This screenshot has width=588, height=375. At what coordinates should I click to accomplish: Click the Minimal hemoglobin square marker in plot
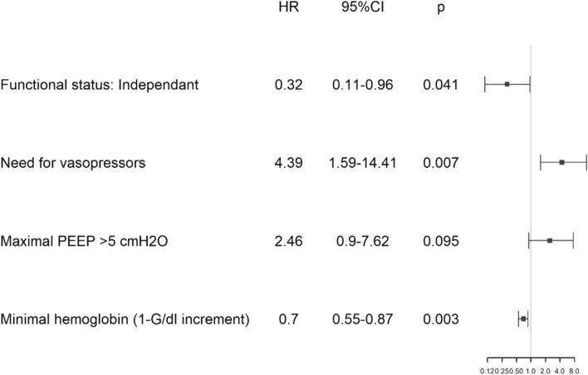pos(523,318)
